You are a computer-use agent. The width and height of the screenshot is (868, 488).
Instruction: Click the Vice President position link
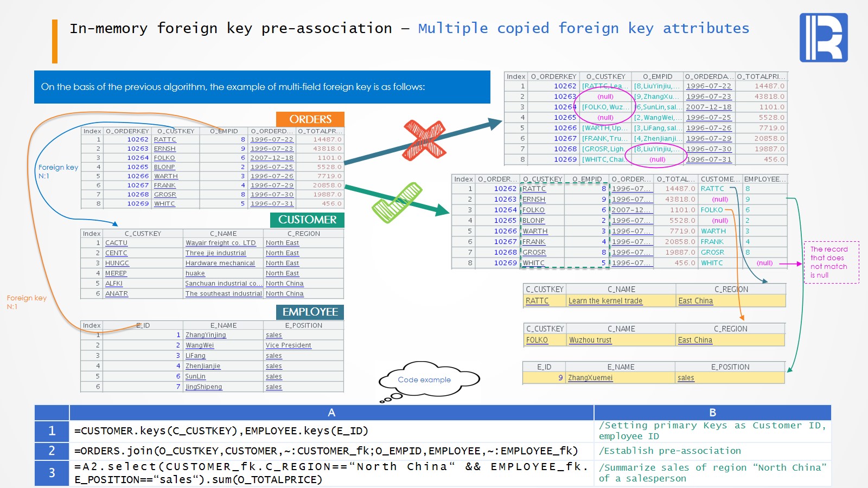288,345
